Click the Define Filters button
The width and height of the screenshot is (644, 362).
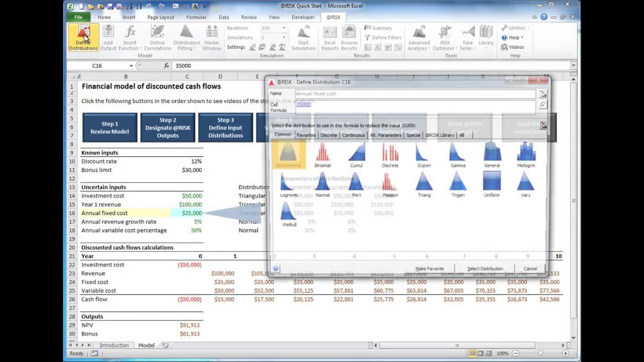click(x=382, y=38)
